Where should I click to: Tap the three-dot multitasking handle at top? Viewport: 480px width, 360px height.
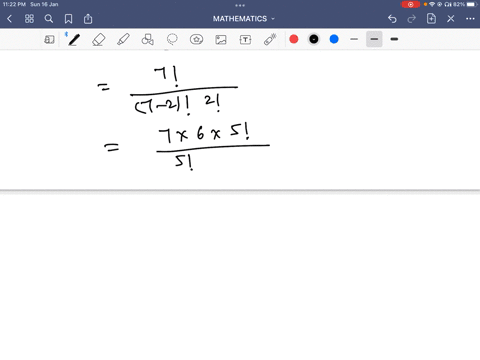(x=240, y=5)
